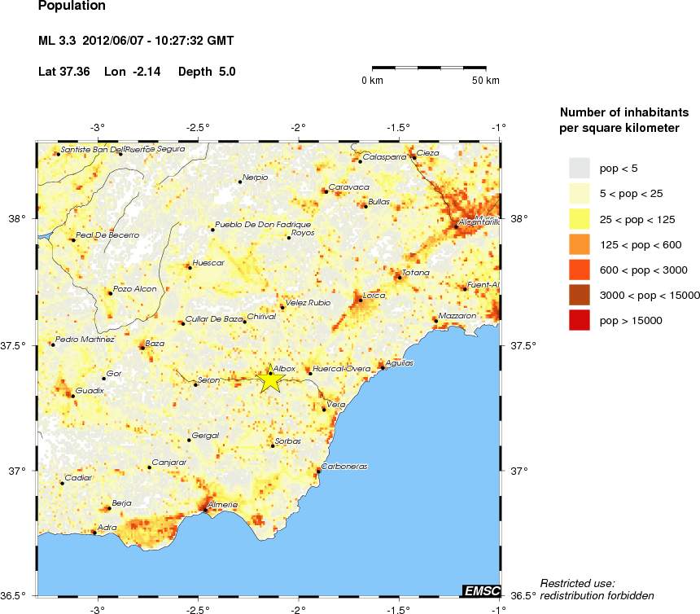Select the '5 < pop < 25' legend swatch
Viewport: 700px width, 614px height.
coord(579,193)
